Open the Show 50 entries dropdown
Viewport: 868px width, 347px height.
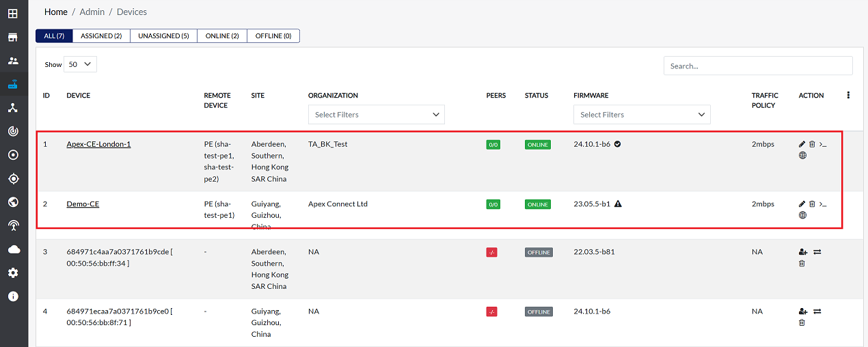pos(80,64)
